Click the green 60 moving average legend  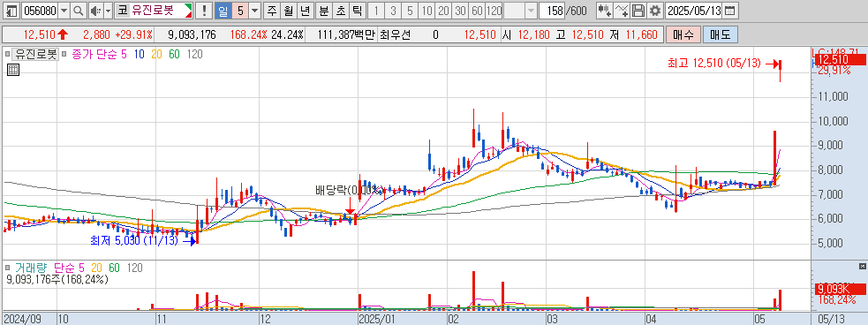click(174, 54)
